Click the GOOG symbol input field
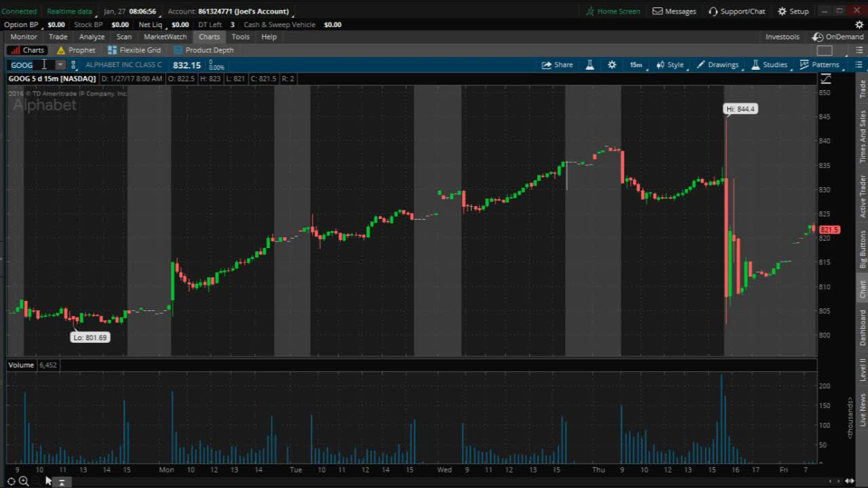Viewport: 868px width, 488px height. (x=31, y=65)
